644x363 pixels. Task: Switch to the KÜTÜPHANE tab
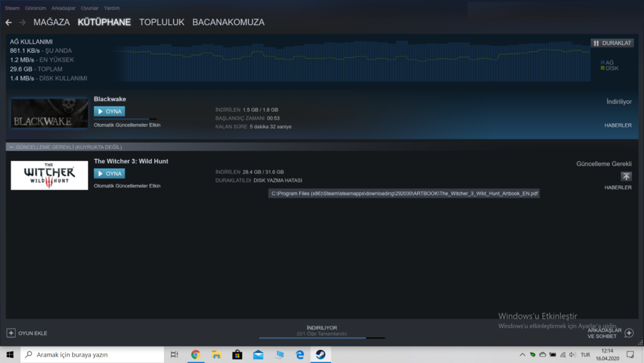coord(104,22)
